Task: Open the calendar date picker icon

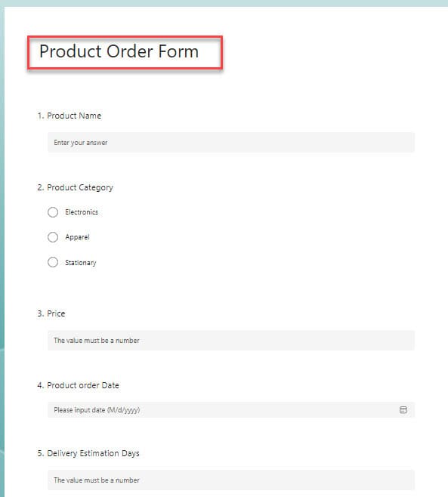Action: (403, 410)
